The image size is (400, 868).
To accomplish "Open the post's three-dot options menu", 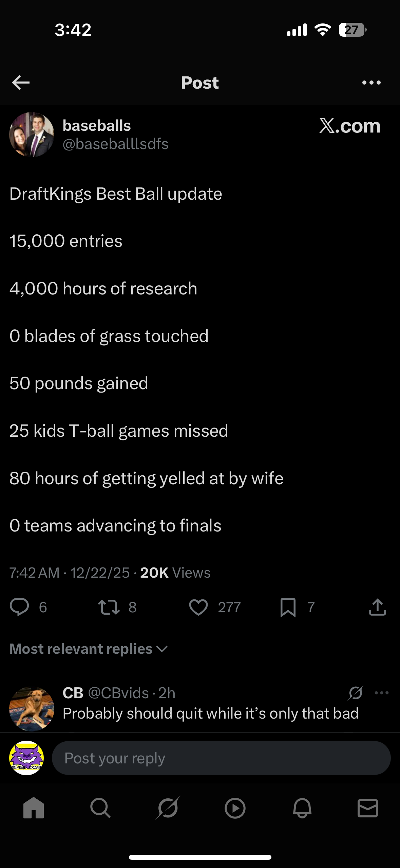I will (371, 83).
